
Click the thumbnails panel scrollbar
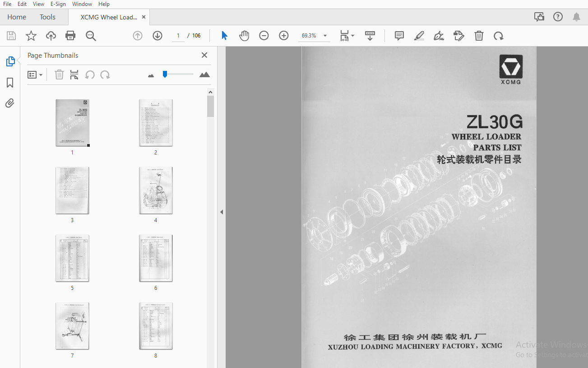pos(210,107)
